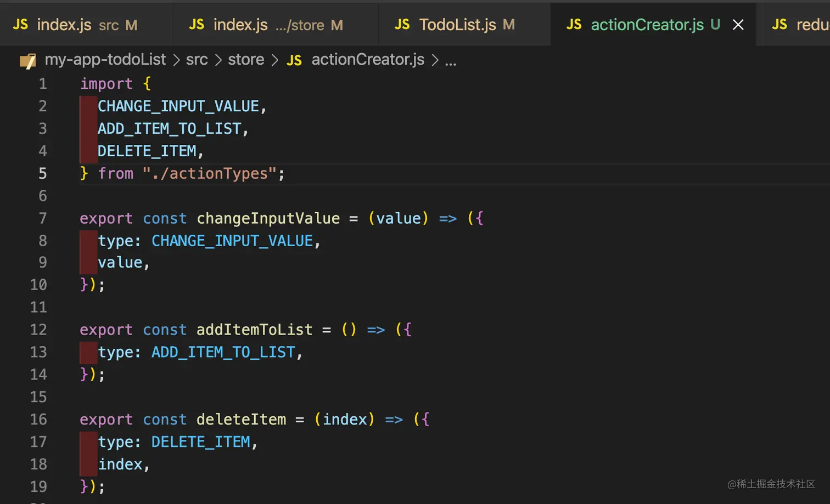Image resolution: width=830 pixels, height=504 pixels.
Task: Switch to the TodoList.js tab
Action: [464, 25]
